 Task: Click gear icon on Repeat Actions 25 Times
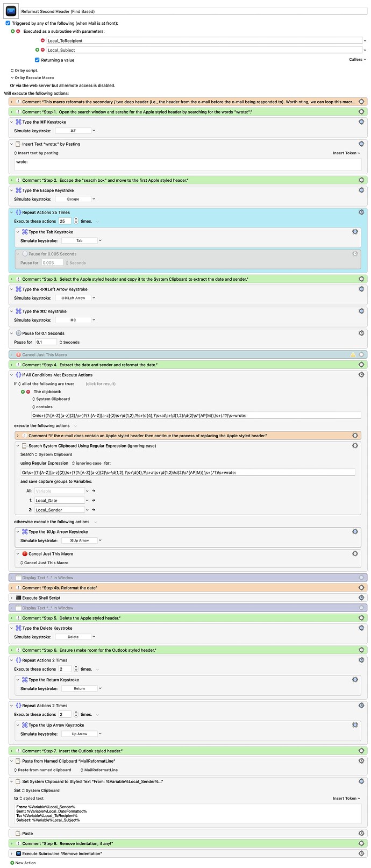[x=361, y=212]
